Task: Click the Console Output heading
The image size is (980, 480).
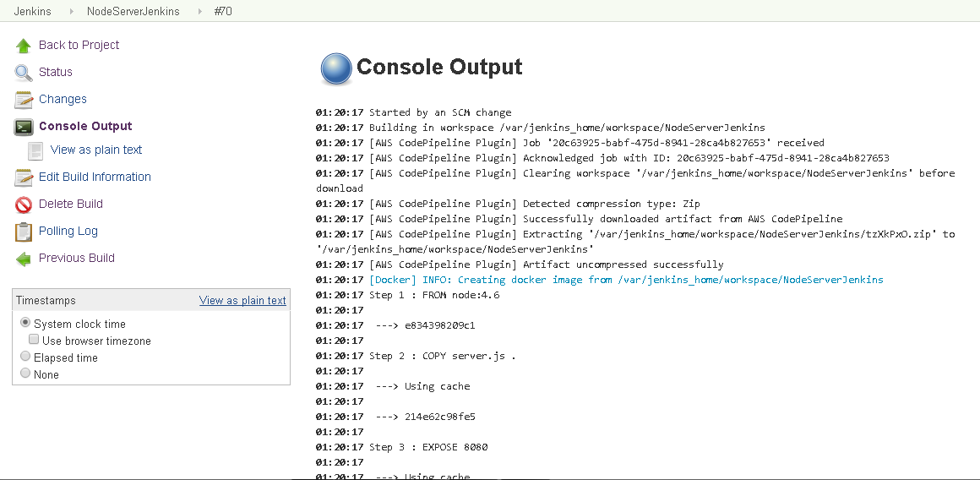Action: point(439,67)
